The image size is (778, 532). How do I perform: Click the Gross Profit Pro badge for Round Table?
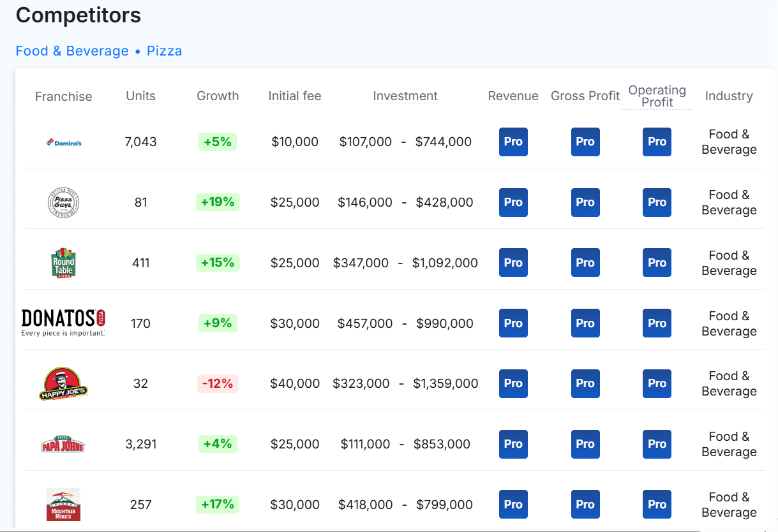tap(585, 263)
